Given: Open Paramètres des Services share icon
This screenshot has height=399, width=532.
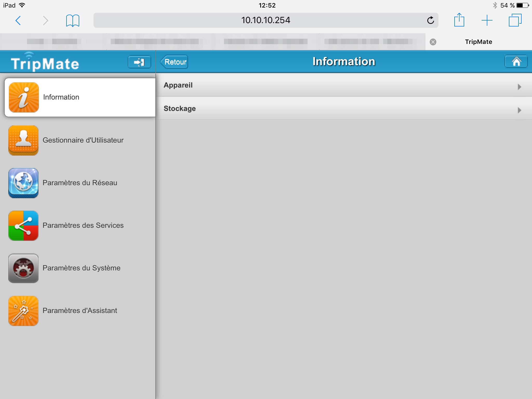Looking at the screenshot, I should click(23, 226).
